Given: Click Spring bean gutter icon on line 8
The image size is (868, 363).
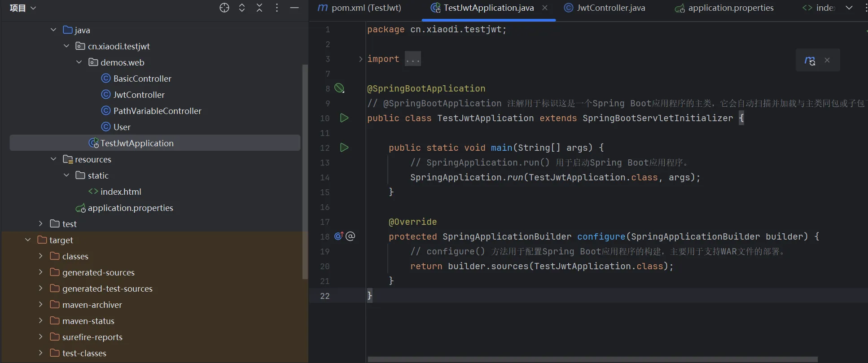Looking at the screenshot, I should [x=340, y=88].
